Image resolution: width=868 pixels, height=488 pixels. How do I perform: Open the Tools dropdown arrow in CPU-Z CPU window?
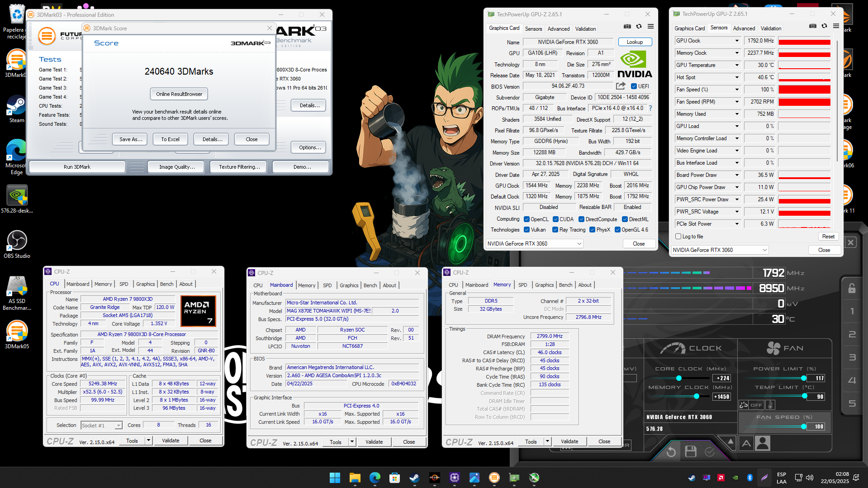point(148,441)
